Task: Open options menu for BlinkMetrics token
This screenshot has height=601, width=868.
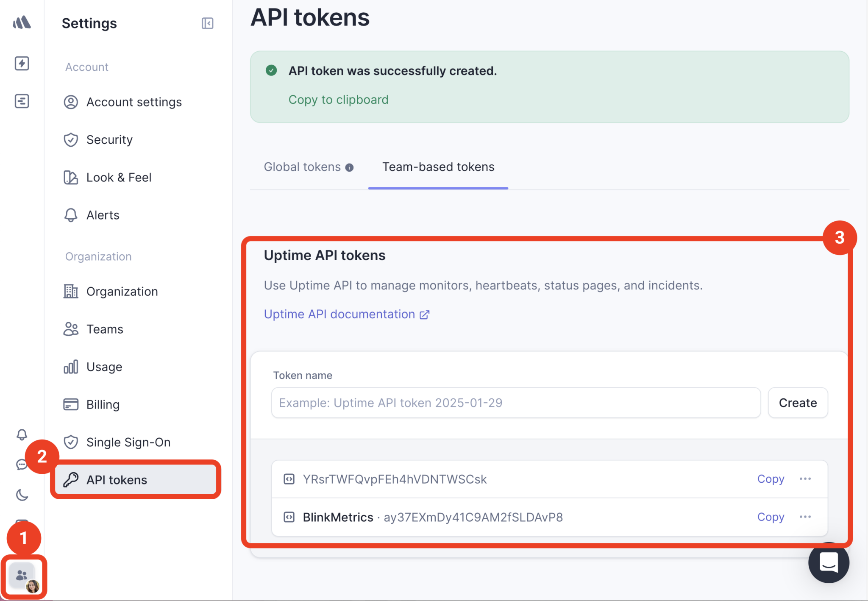Action: coord(805,517)
